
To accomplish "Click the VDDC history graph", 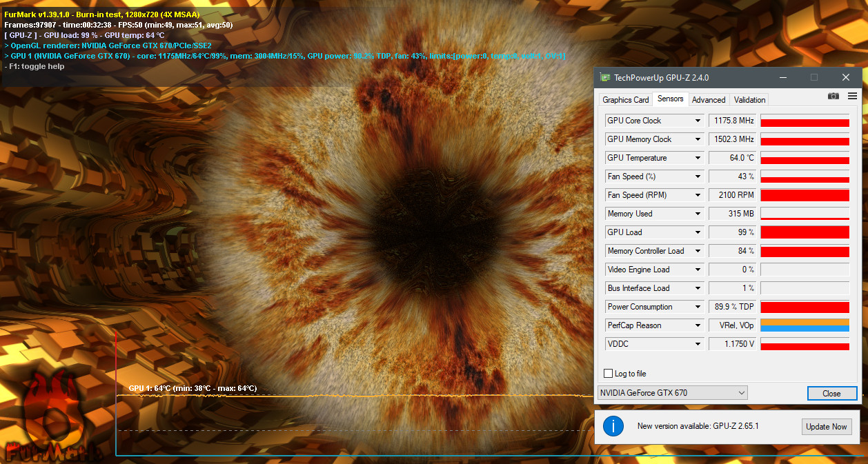I will [805, 344].
